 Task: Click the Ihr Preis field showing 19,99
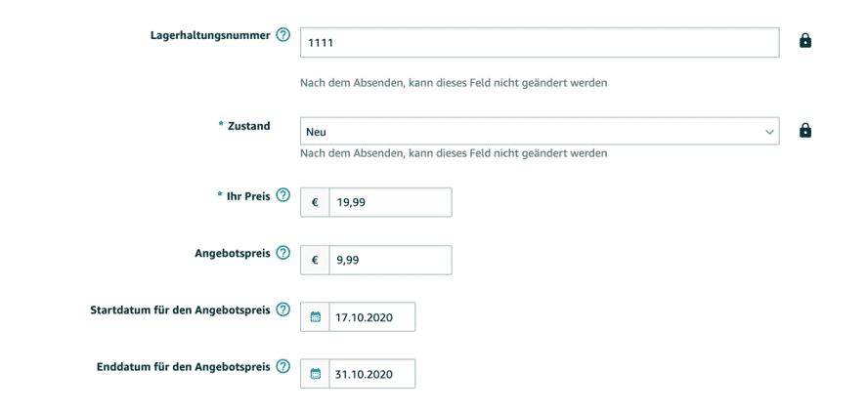click(390, 203)
